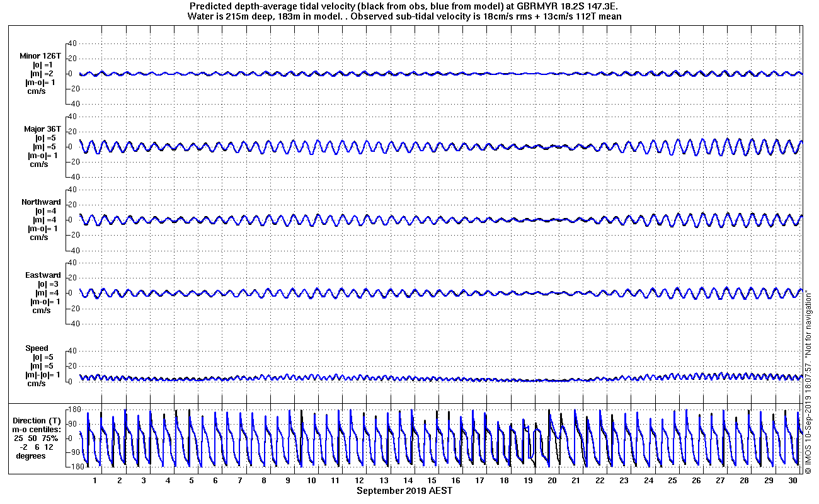Click day 29 on the date axis
Viewport: 819px width, 504px height.
point(768,480)
